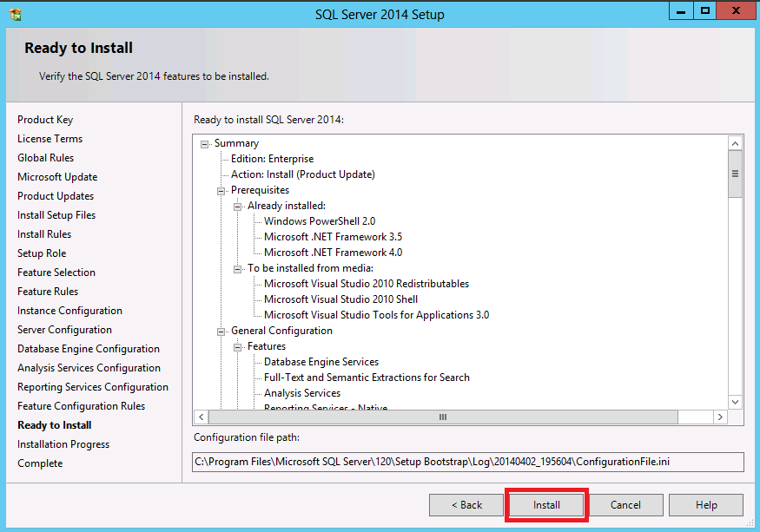
Task: Select the Ready to Install step
Action: [x=54, y=425]
